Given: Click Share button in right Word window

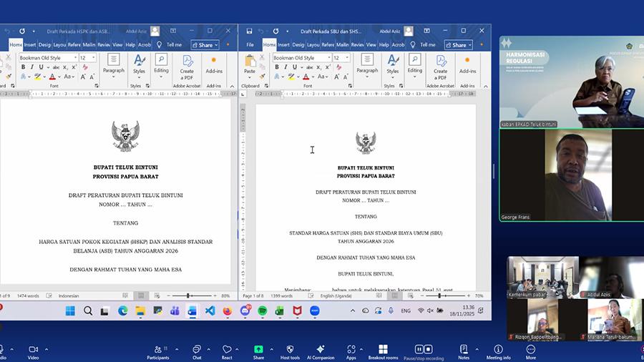Looking at the screenshot, I should tap(459, 44).
